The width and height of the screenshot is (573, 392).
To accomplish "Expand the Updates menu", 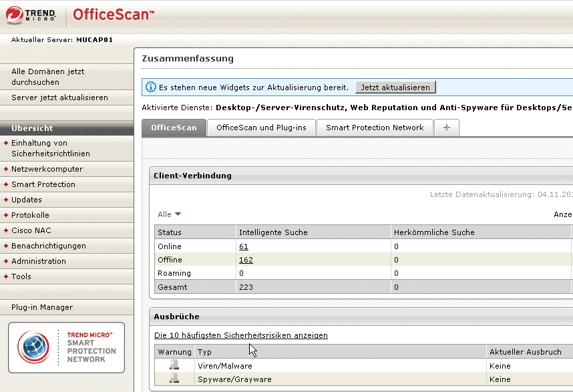I will pyautogui.click(x=6, y=200).
